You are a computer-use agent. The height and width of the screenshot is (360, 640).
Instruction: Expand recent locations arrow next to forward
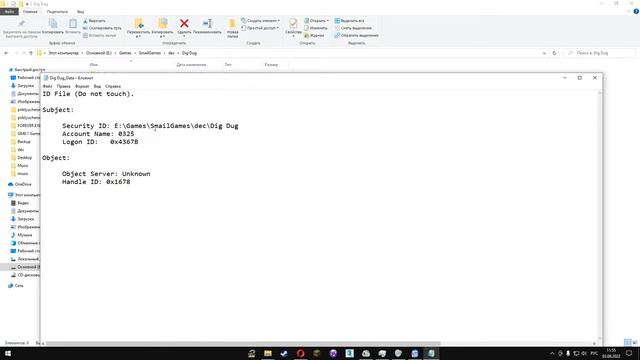coord(24,53)
